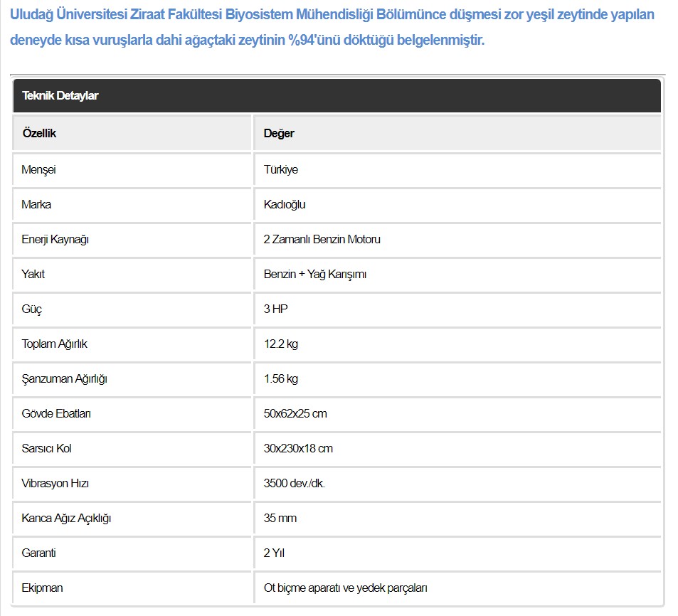The height and width of the screenshot is (616, 678).
Task: Select the Toplam Ağırlık row label
Action: 55,344
